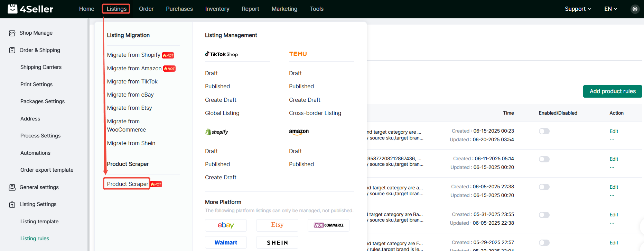Choose Migrate from eBay
Viewport: 644px width, 251px height.
click(x=130, y=95)
